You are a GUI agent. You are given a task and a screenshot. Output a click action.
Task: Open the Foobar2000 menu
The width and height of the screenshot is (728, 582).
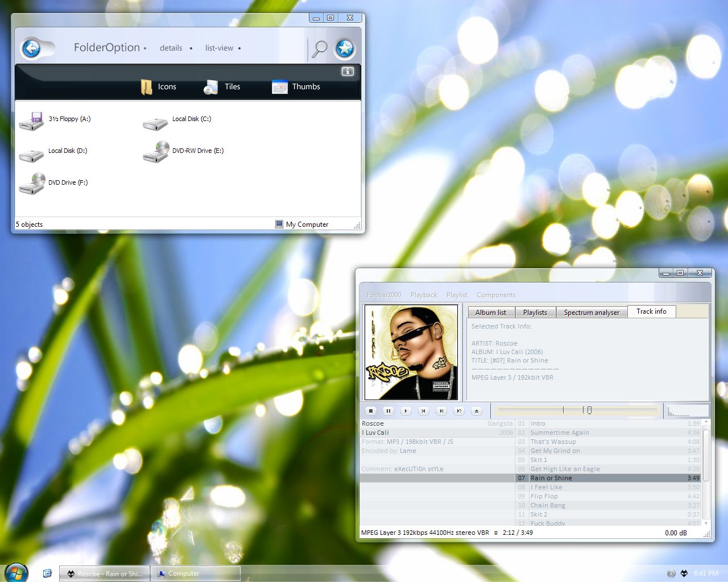[x=384, y=295]
